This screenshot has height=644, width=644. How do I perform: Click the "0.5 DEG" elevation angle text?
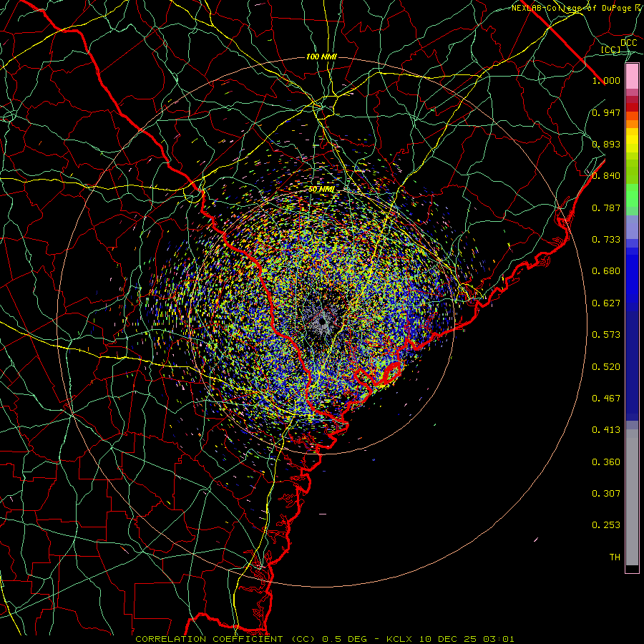click(344, 639)
